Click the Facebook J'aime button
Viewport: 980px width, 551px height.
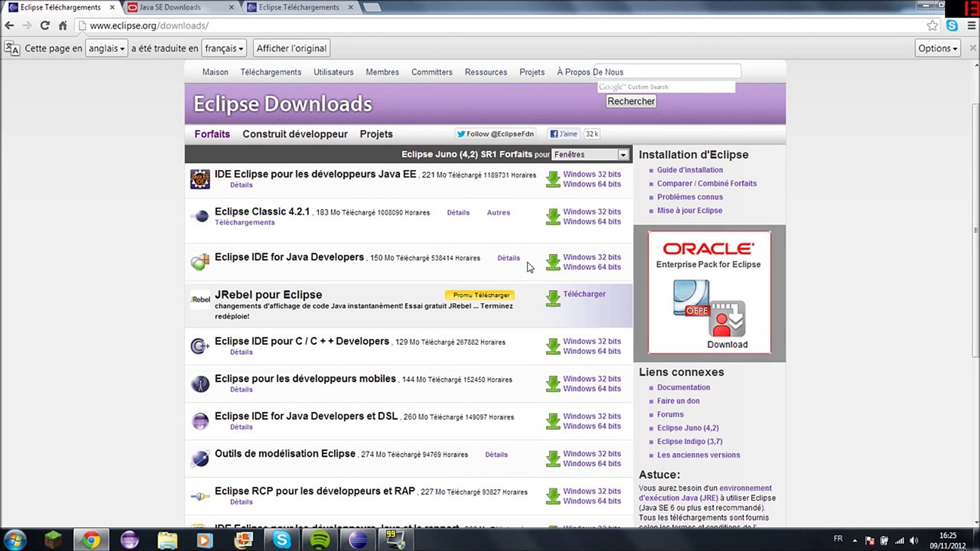tap(563, 134)
